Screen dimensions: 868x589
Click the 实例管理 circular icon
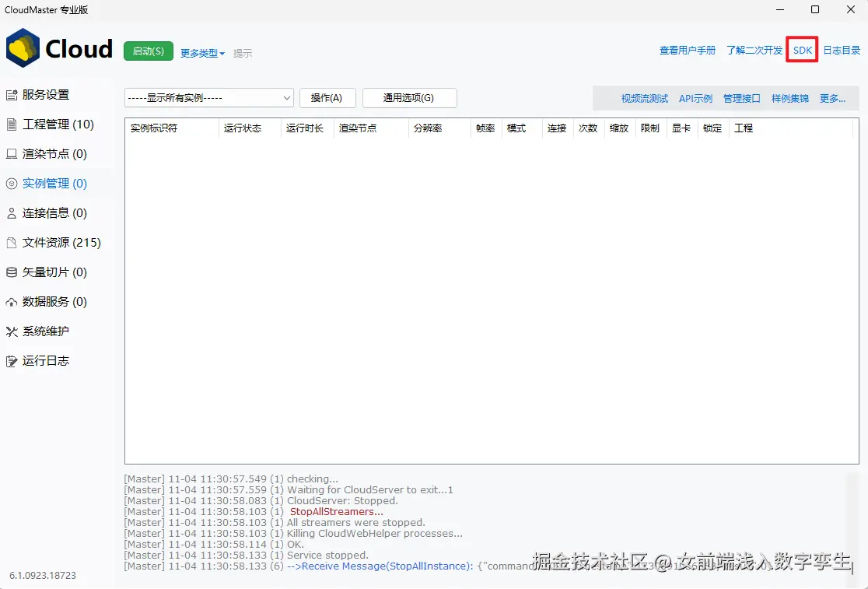(12, 184)
